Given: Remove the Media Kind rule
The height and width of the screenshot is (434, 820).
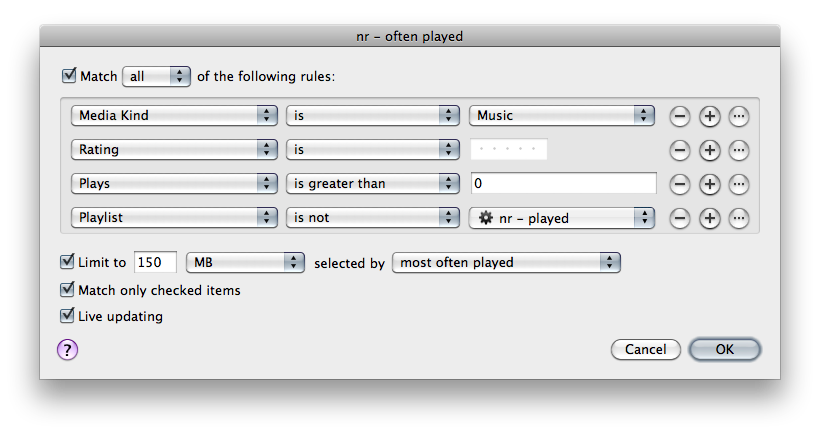Looking at the screenshot, I should tap(679, 116).
